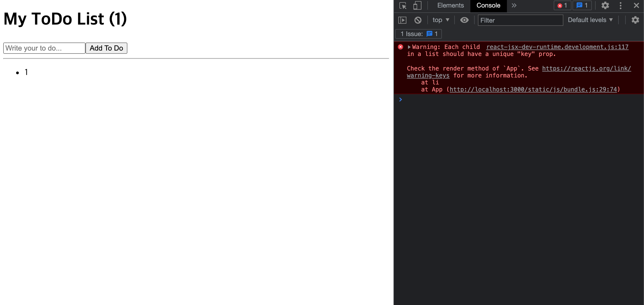
Task: Expand the Warning message triangle
Action: pyautogui.click(x=409, y=47)
